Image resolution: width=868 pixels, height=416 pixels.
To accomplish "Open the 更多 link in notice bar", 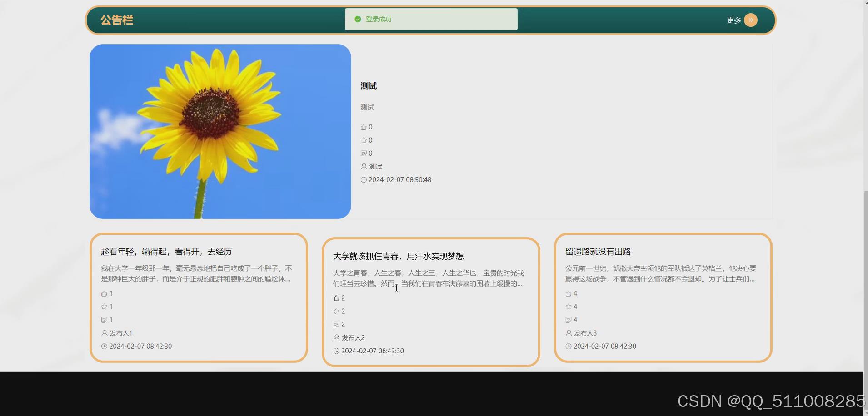I will (733, 20).
